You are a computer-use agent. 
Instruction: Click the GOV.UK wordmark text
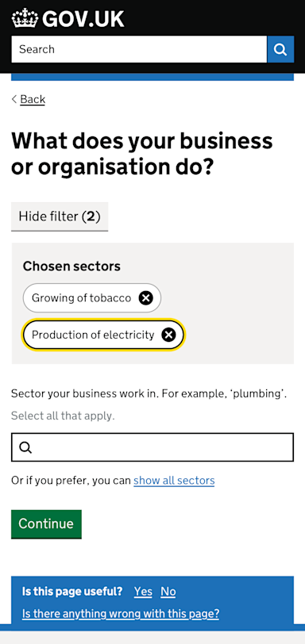click(83, 18)
